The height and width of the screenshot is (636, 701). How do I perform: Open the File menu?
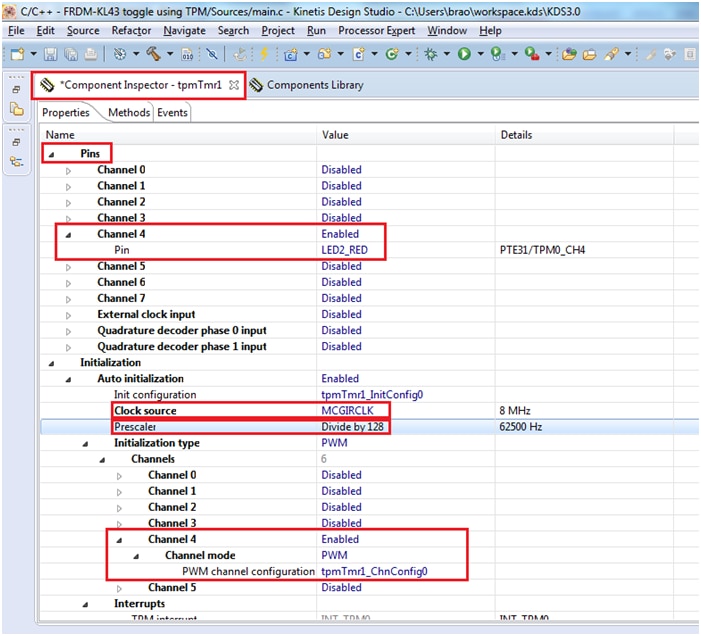[16, 30]
